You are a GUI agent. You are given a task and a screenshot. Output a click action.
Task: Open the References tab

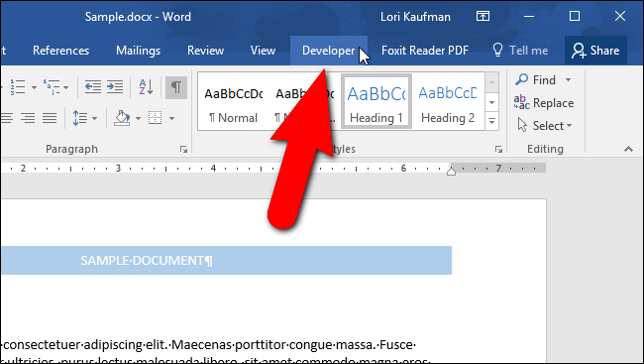[x=60, y=51]
